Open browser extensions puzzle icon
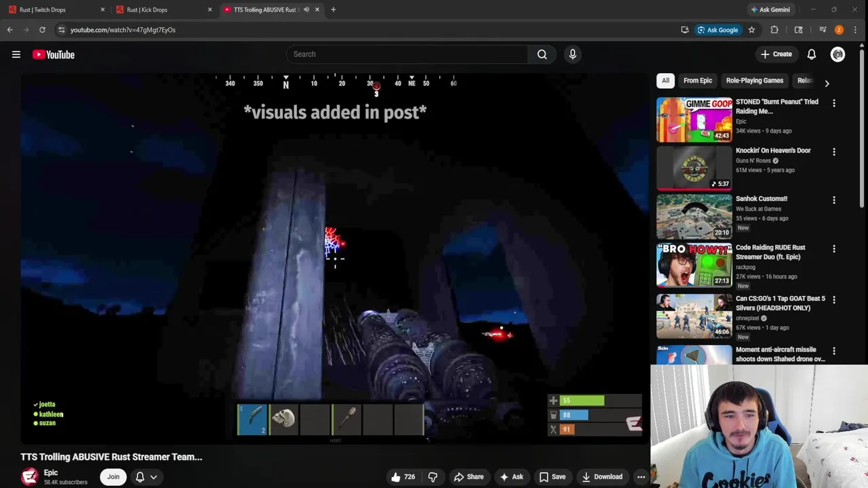868x488 pixels. 774,30
